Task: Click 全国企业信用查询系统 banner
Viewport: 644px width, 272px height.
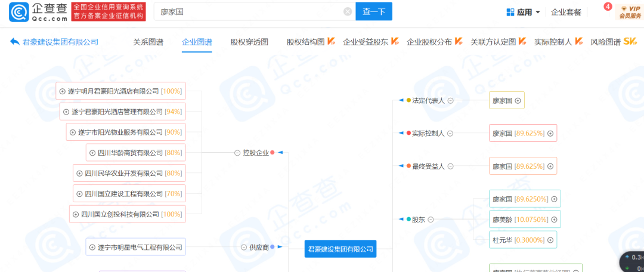Action: [109, 11]
